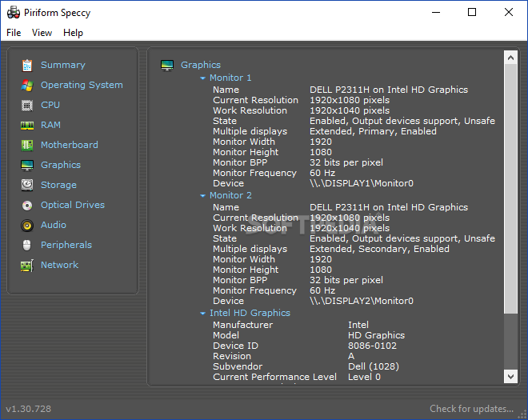This screenshot has width=528, height=420.
Task: Click the \\.\DISPLAY1\Monitor0 device value
Action: (362, 183)
